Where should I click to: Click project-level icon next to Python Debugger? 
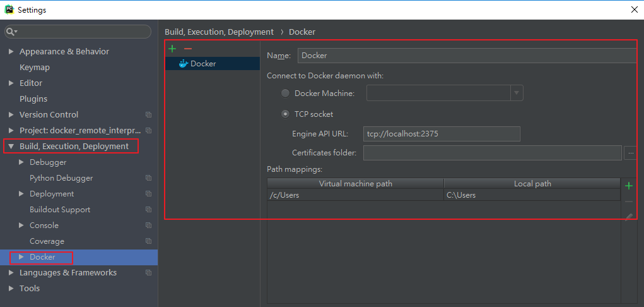pos(149,178)
